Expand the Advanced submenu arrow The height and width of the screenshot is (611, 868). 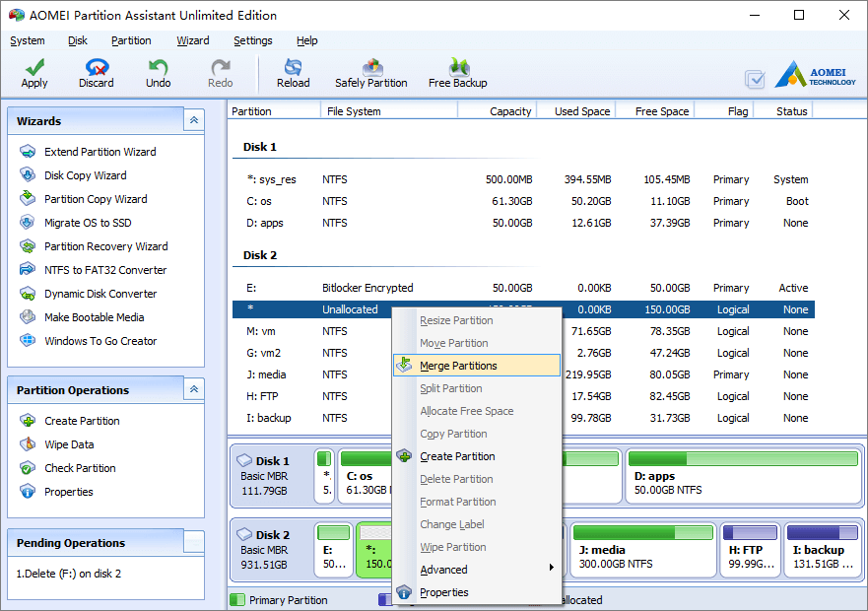pos(552,568)
